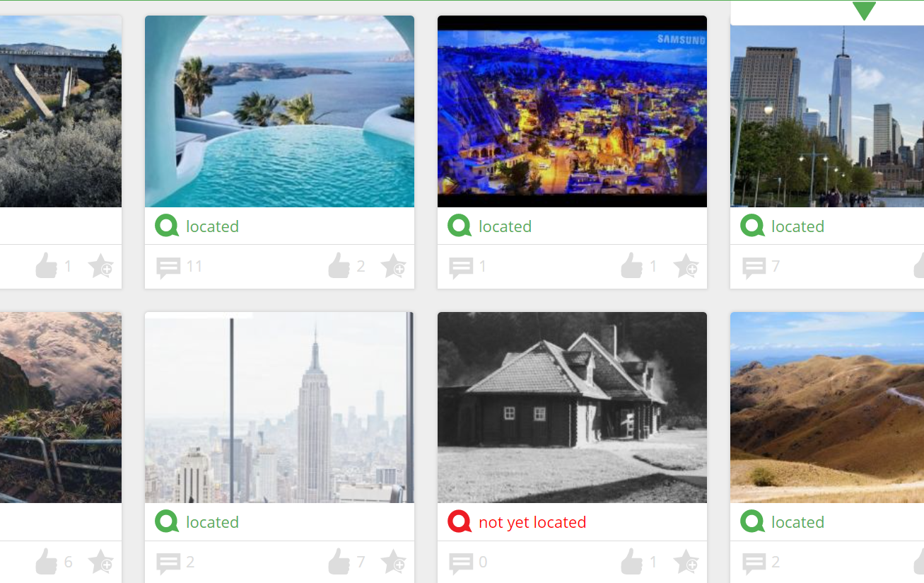Open the bridge over canyon photo
This screenshot has width=924, height=583.
(61, 111)
